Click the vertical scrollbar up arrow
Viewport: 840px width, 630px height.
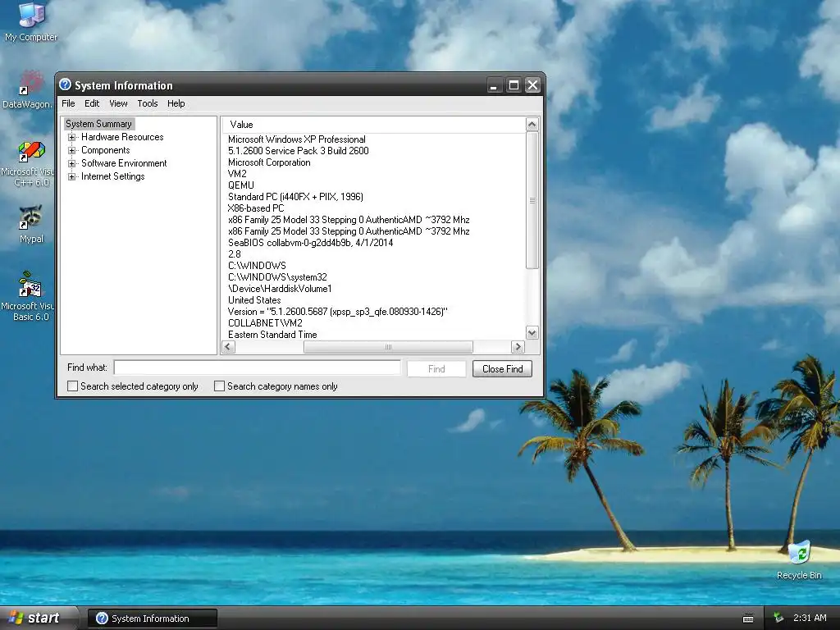(x=532, y=125)
